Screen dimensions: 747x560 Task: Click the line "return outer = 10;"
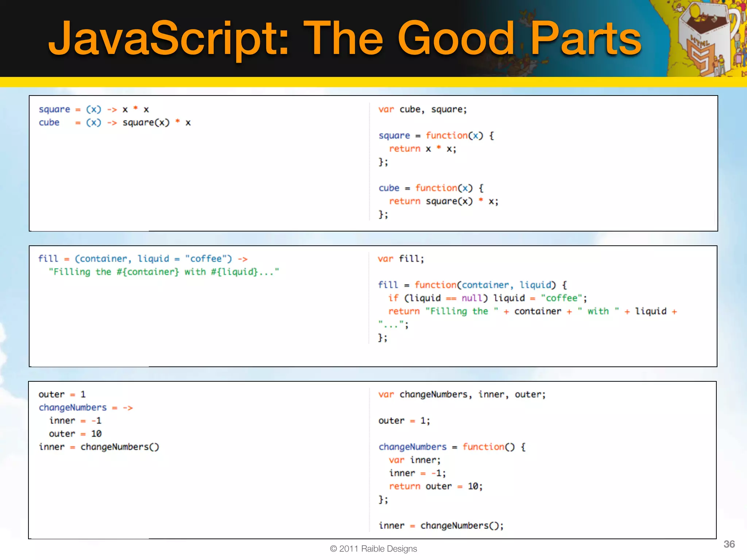tap(436, 486)
